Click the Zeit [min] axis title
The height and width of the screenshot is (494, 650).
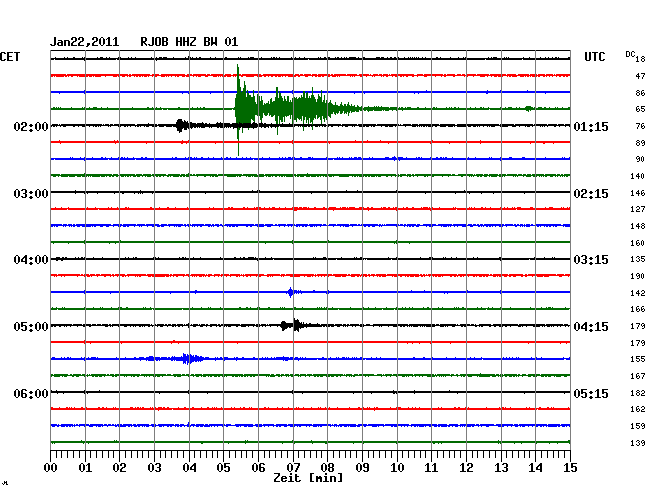coord(308,478)
